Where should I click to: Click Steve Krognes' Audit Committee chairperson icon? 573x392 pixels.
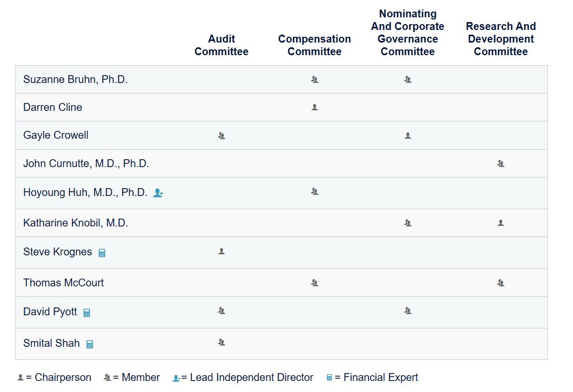point(221,251)
